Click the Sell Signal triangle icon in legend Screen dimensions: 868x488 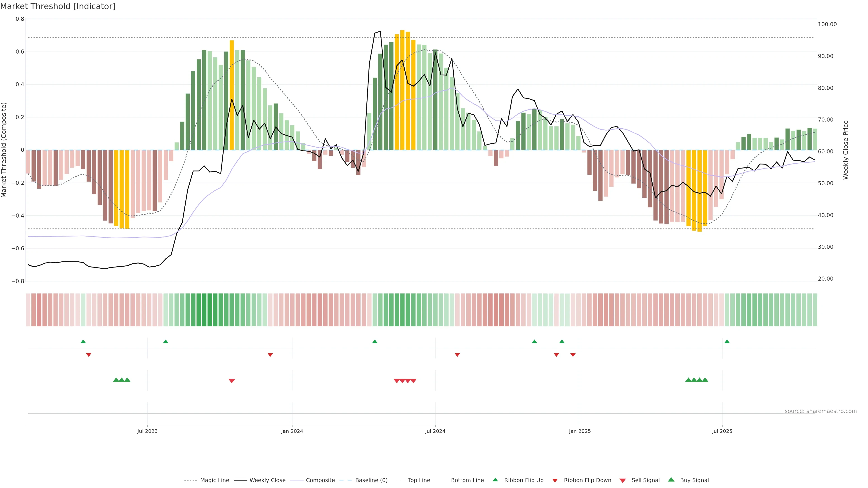pos(622,481)
